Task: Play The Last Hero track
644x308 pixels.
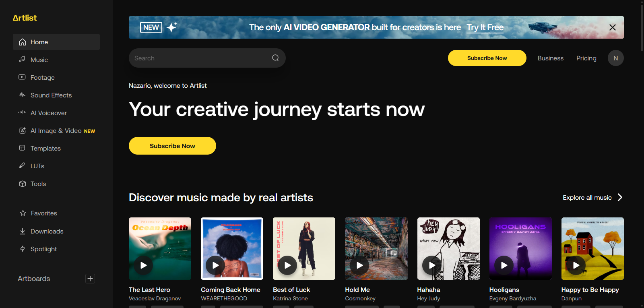Action: pyautogui.click(x=143, y=265)
